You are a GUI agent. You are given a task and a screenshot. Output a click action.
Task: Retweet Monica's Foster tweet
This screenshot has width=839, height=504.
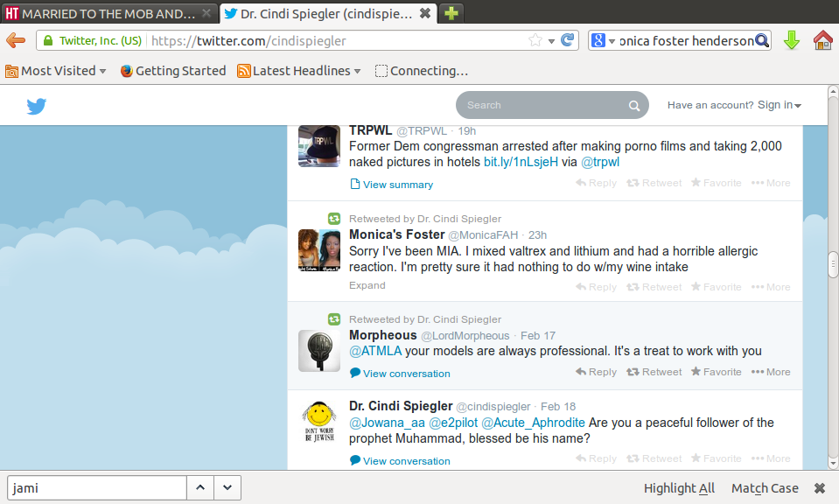point(654,287)
